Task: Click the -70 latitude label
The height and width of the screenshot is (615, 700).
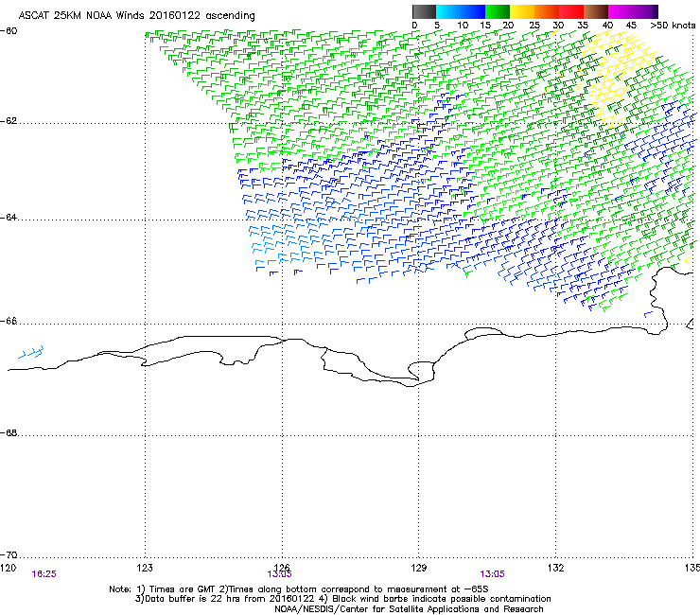Action: click(x=9, y=555)
